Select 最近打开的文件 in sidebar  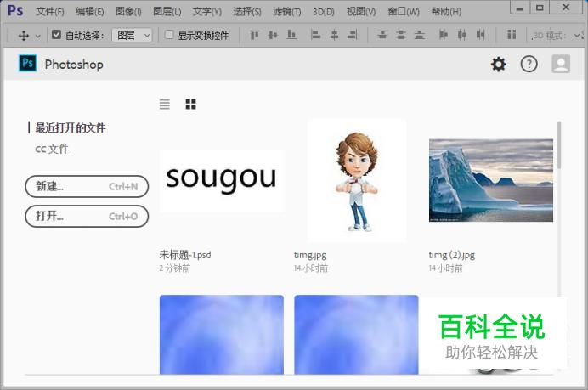[71, 127]
